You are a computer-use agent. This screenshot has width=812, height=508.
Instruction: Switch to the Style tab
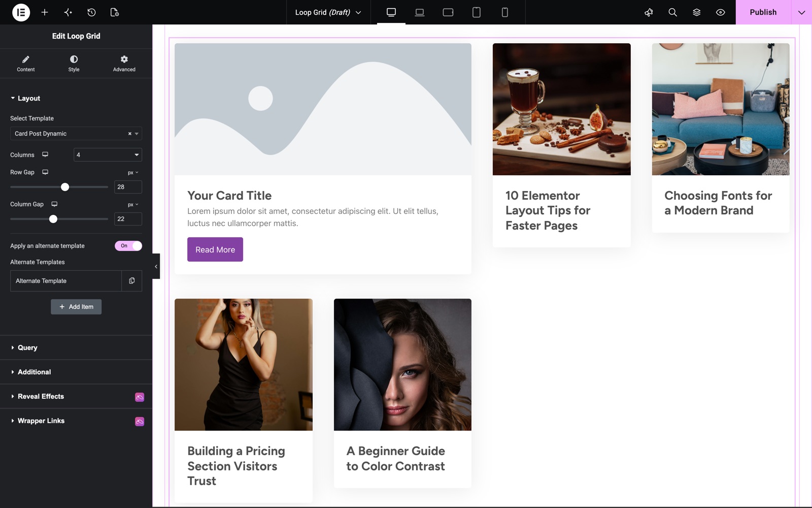74,63
